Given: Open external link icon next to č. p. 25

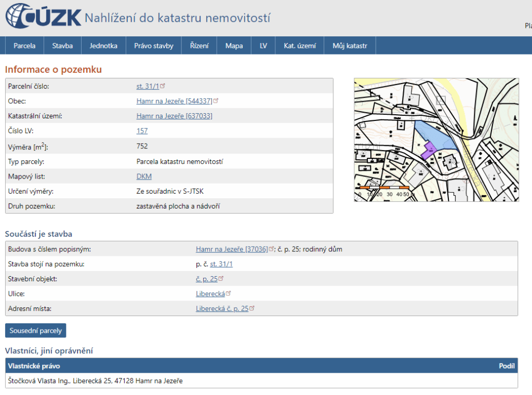Looking at the screenshot, I should 221,279.
